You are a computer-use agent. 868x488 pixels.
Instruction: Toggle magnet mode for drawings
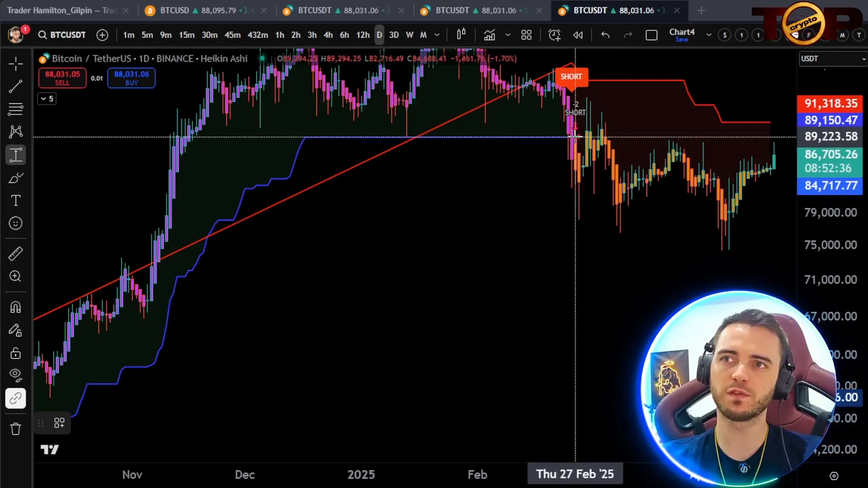pos(16,307)
